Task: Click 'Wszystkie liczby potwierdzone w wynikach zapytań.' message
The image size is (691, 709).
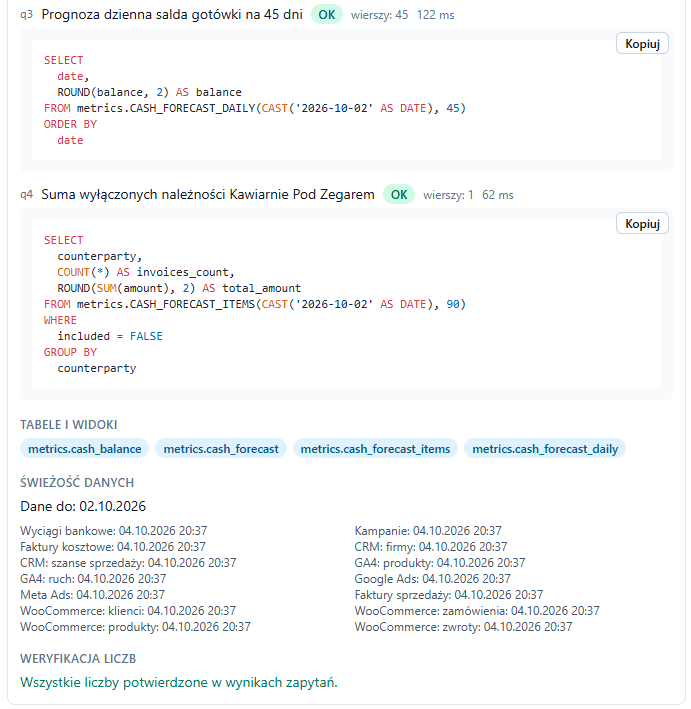Action: [179, 682]
